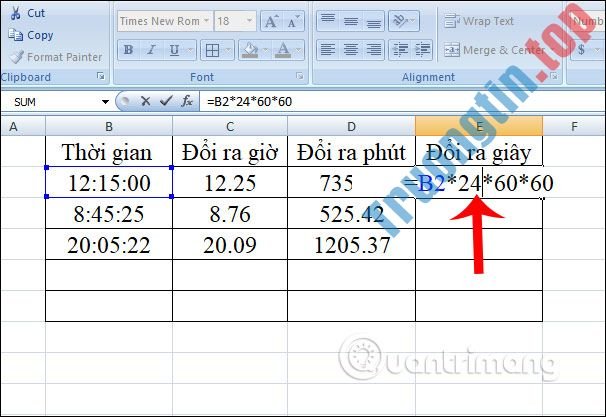Viewport: 606px width, 417px height.
Task: Confirm the formula with the check mark
Action: pyautogui.click(x=166, y=102)
